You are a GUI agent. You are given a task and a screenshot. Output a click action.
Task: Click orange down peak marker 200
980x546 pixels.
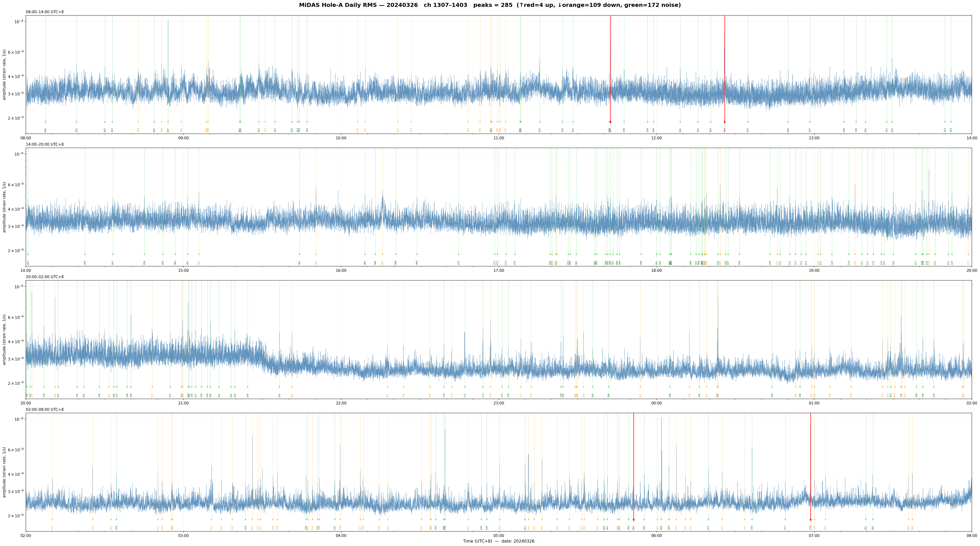pyautogui.click(x=851, y=387)
